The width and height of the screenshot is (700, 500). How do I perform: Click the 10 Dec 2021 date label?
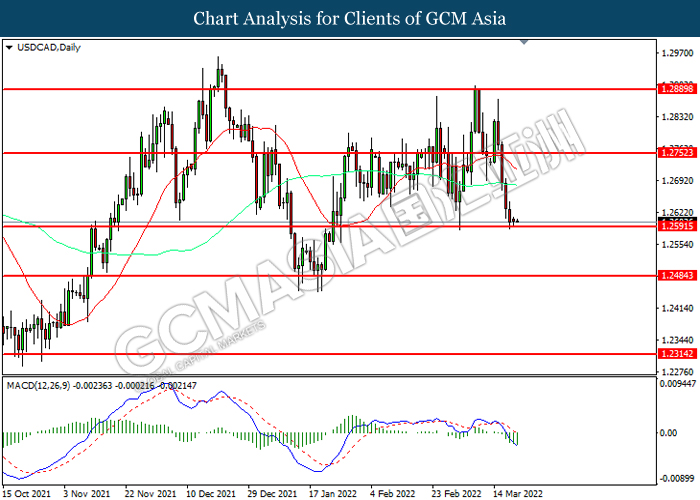coord(211,493)
